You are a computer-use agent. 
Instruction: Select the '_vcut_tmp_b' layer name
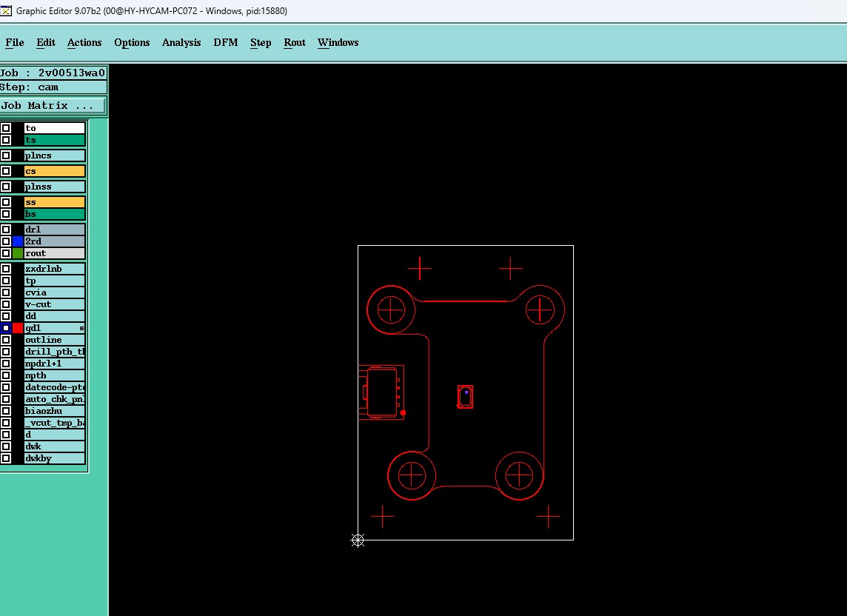55,423
